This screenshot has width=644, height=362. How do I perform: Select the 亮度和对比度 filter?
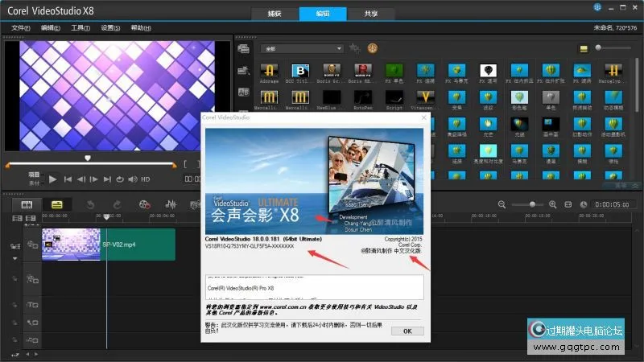click(488, 150)
